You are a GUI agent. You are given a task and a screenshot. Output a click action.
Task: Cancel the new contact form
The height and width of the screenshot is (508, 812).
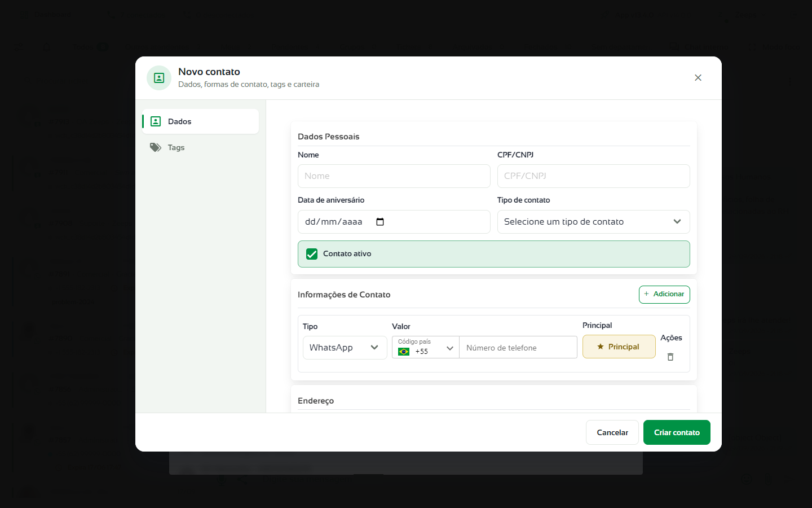612,432
